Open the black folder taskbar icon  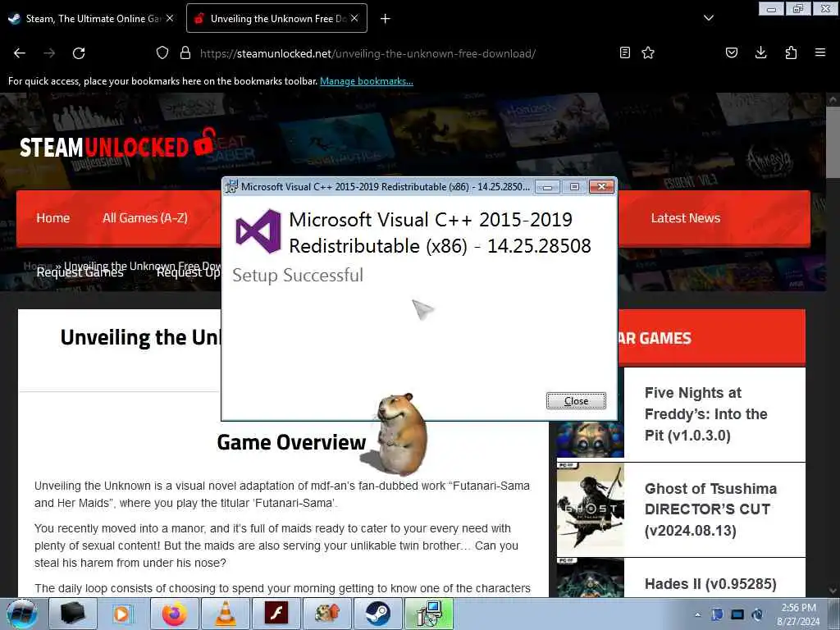(73, 614)
